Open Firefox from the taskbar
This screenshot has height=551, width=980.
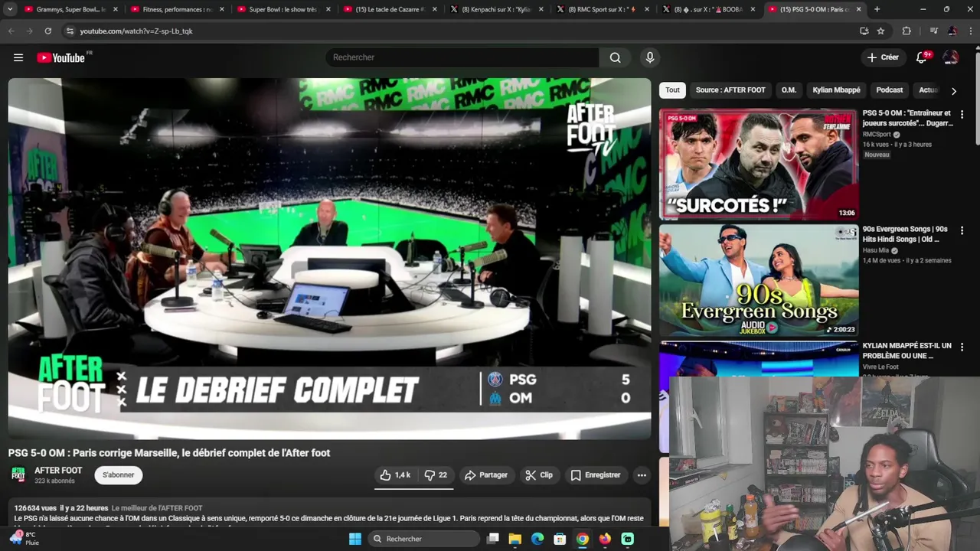point(605,539)
